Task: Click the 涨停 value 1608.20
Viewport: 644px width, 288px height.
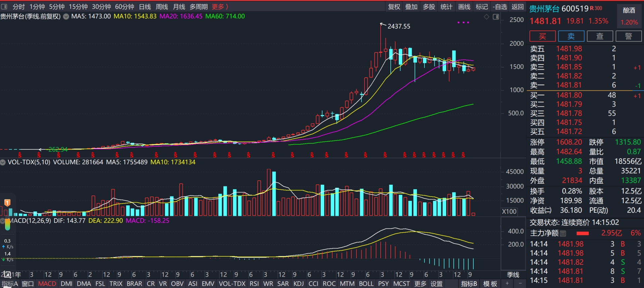Action: point(569,142)
